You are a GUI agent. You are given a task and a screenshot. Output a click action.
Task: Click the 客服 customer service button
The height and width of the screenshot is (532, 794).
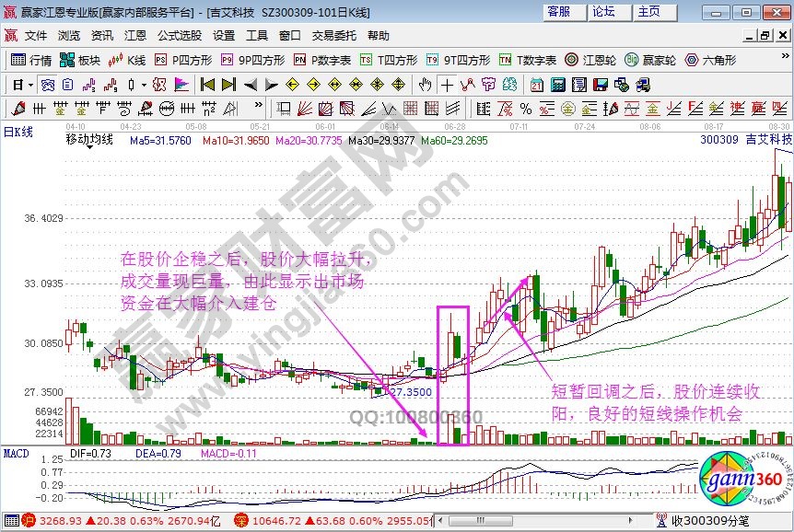pyautogui.click(x=558, y=11)
